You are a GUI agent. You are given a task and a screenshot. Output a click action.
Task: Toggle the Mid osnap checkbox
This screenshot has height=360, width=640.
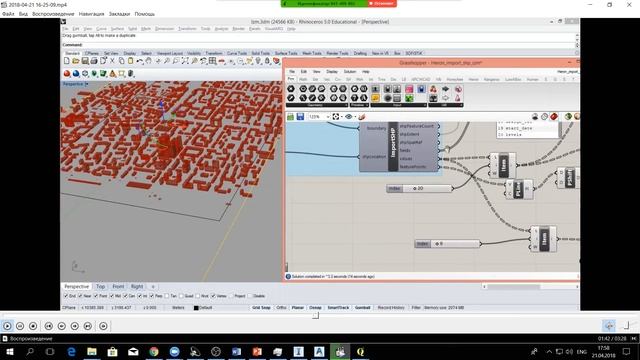pos(112,296)
